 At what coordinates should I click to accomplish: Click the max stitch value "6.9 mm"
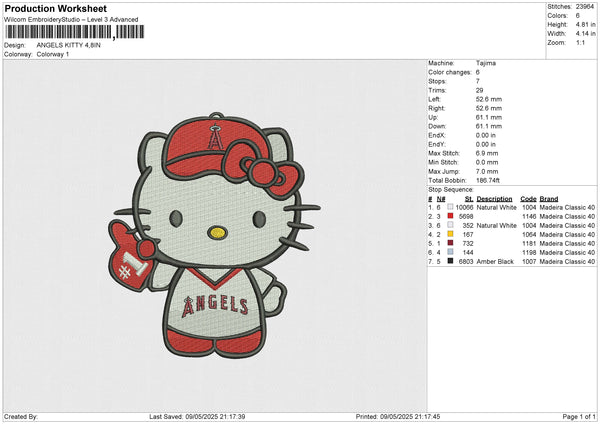tap(487, 153)
